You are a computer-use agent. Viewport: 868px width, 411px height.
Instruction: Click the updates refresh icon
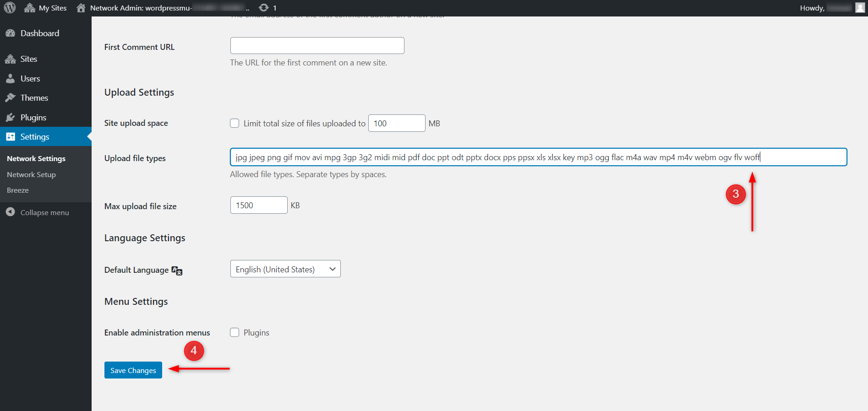click(264, 8)
